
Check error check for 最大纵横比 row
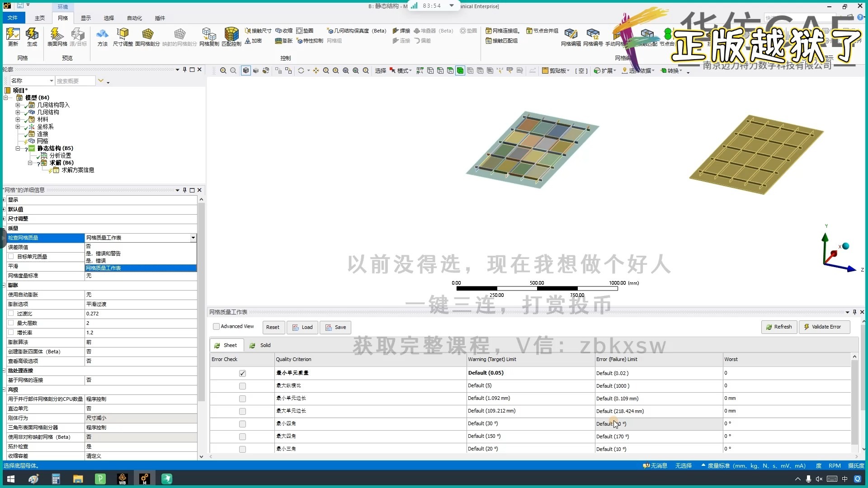[242, 386]
